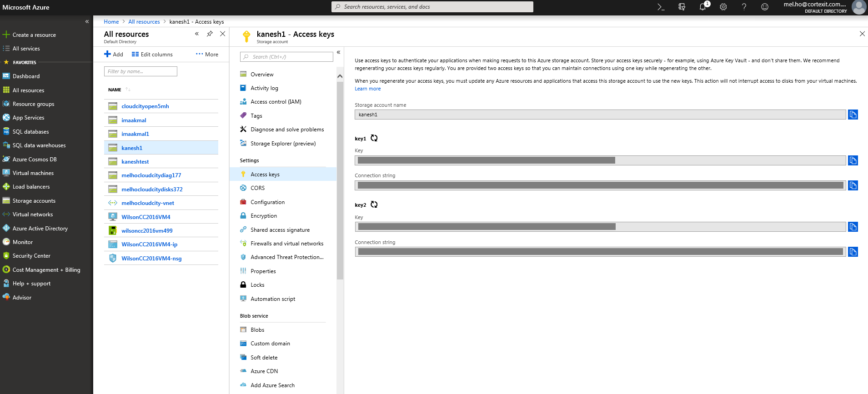Pin the All resources blade

(210, 34)
